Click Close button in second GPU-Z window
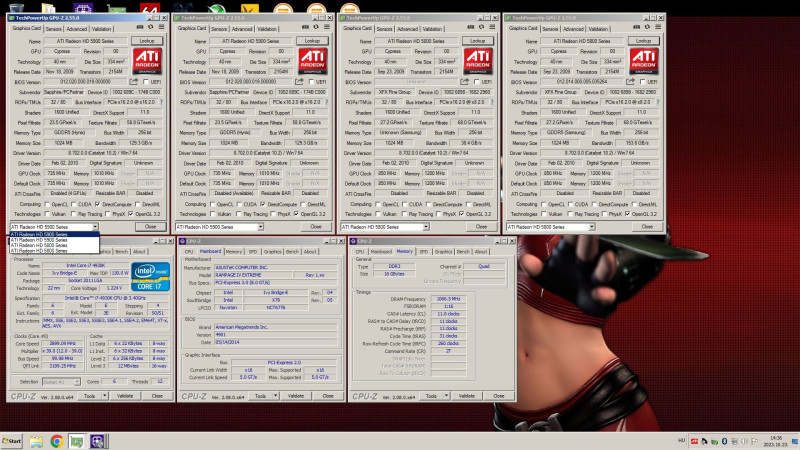The image size is (800, 450). pos(316,227)
